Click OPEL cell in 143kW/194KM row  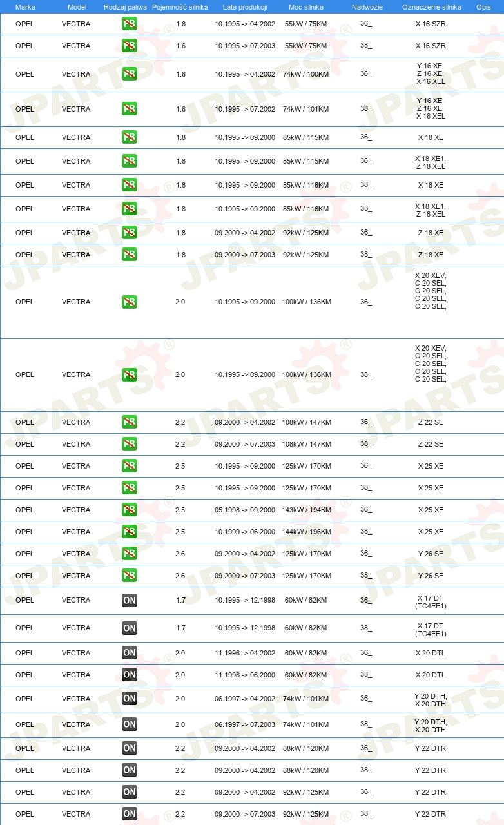[24, 510]
